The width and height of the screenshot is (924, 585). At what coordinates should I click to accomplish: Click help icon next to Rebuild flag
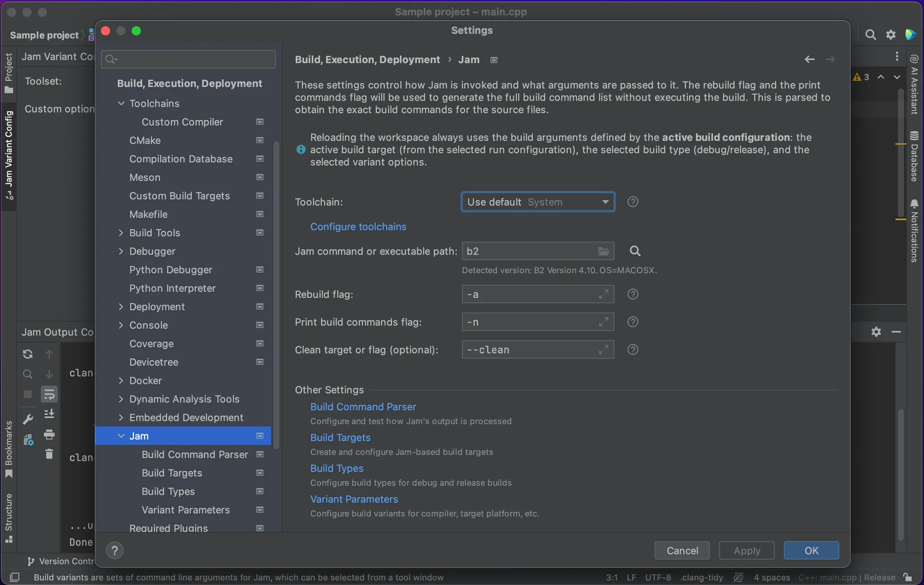pyautogui.click(x=633, y=294)
